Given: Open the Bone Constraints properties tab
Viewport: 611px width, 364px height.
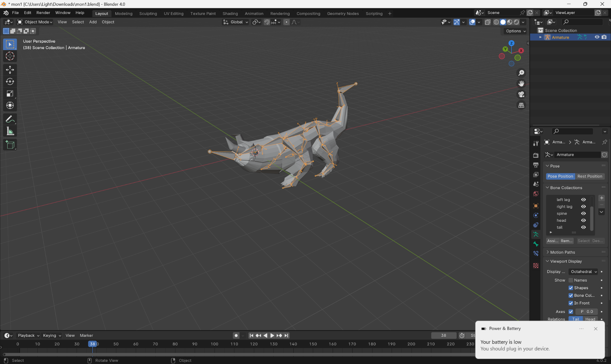Looking at the screenshot, I should (x=536, y=253).
